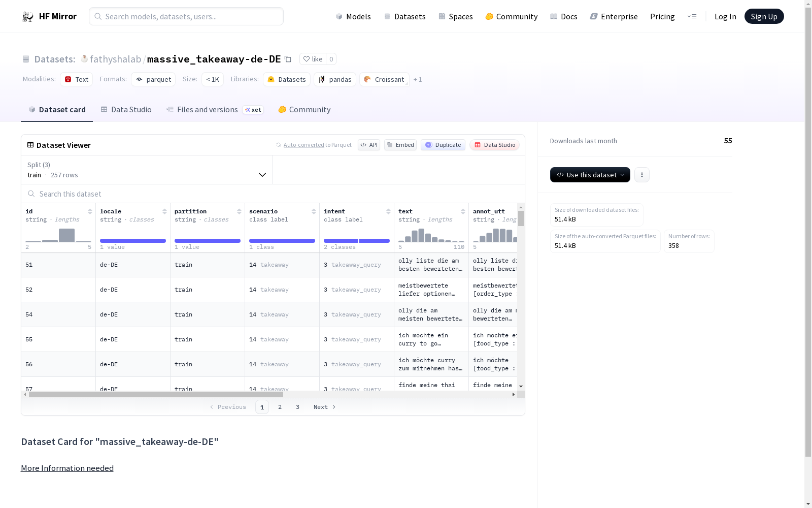
Task: Select the row with id 51
Action: click(x=269, y=265)
